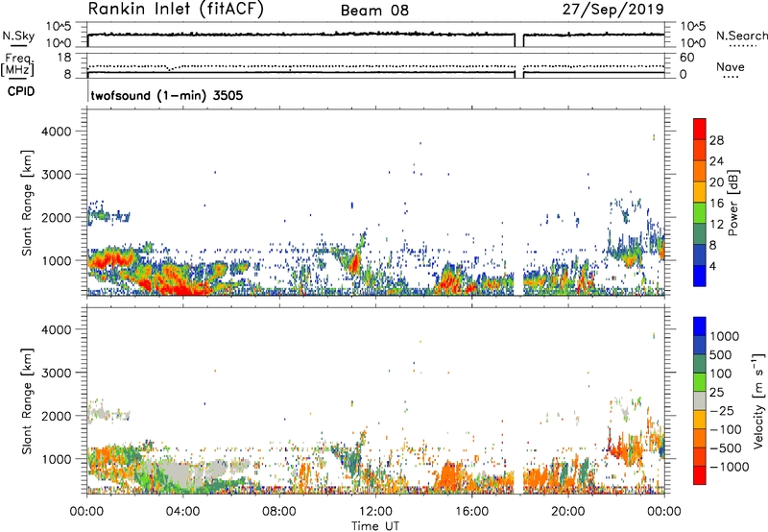Click the "16:00" time axis label
This screenshot has width=768, height=532.
[x=471, y=512]
